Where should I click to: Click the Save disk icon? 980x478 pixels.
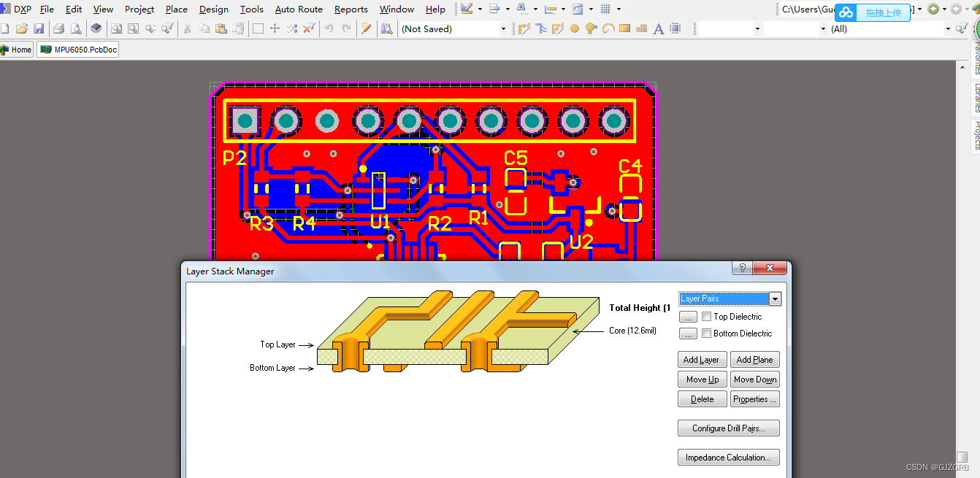39,28
